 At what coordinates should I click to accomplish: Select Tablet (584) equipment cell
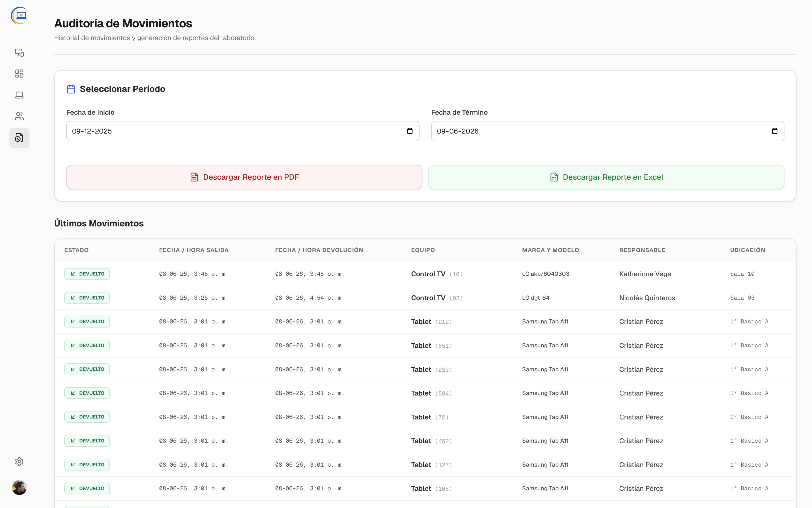pyautogui.click(x=432, y=393)
